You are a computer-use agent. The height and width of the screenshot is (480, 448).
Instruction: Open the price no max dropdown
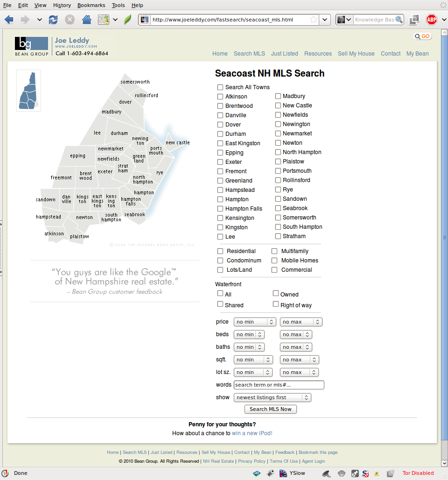[x=301, y=322]
